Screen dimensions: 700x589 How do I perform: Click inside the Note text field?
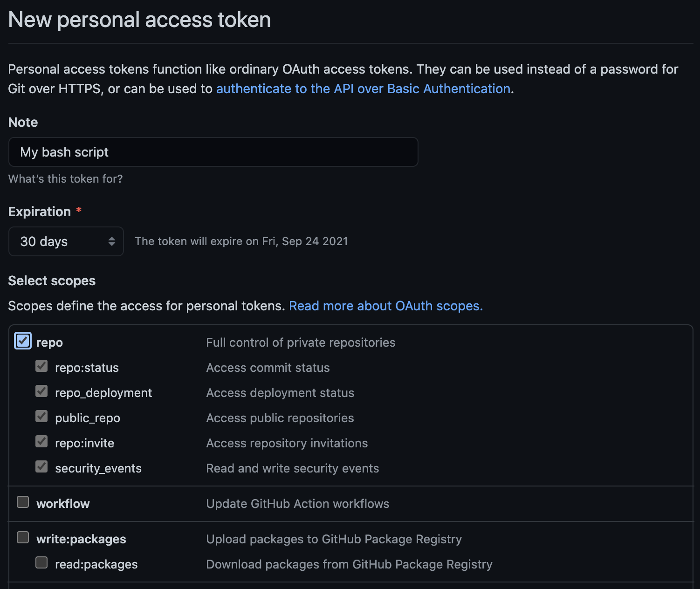pyautogui.click(x=213, y=152)
